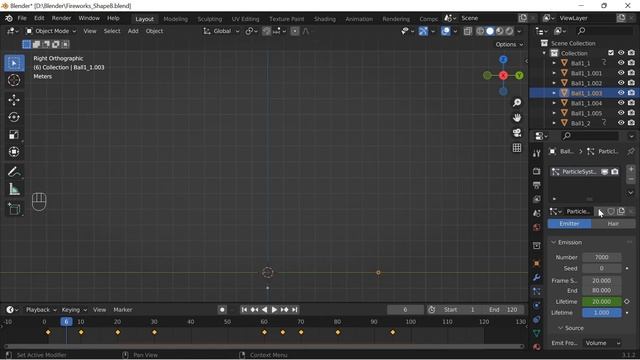
Task: Click the Number field showing 7000
Action: 602,257
